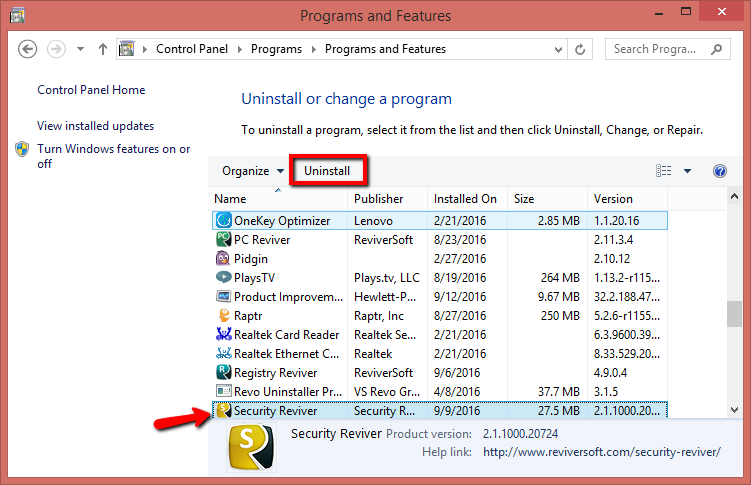The width and height of the screenshot is (751, 485).
Task: Click the list scrollbar down arrow
Action: coord(734,410)
